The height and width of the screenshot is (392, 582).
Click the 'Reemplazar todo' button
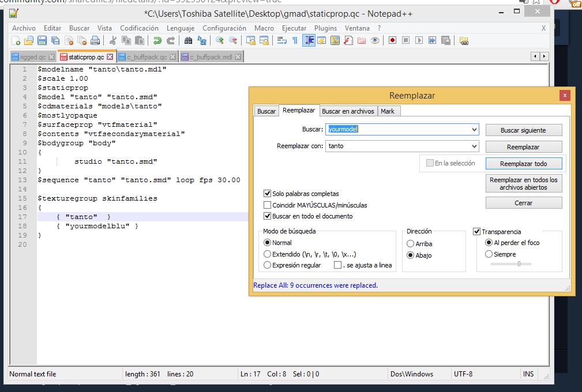pos(523,163)
